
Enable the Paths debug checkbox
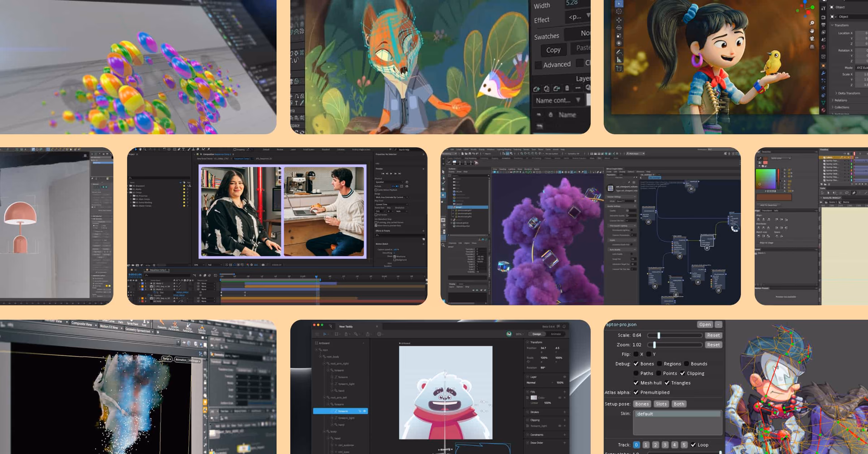[x=636, y=373]
